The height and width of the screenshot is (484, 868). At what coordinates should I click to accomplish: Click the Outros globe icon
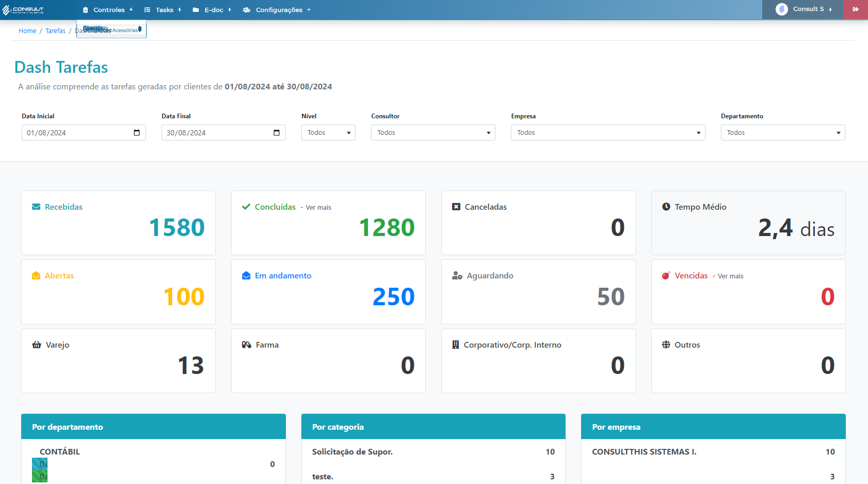click(666, 345)
